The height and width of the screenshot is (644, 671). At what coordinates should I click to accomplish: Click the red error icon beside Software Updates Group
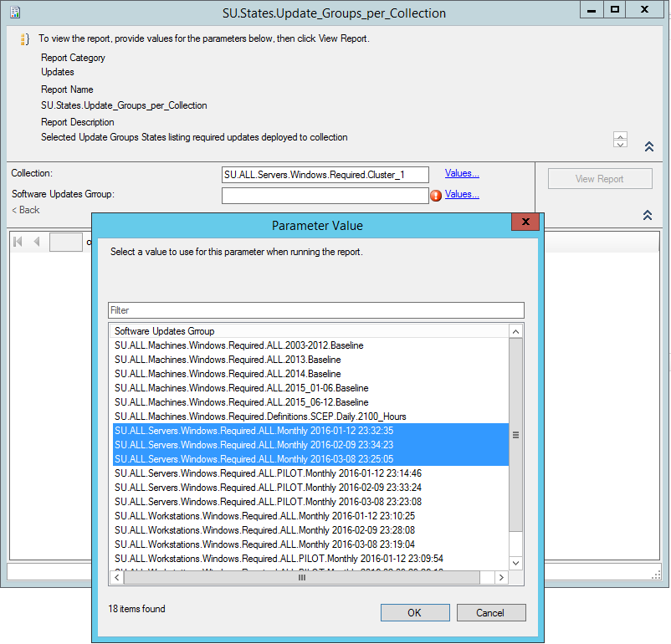click(x=436, y=196)
